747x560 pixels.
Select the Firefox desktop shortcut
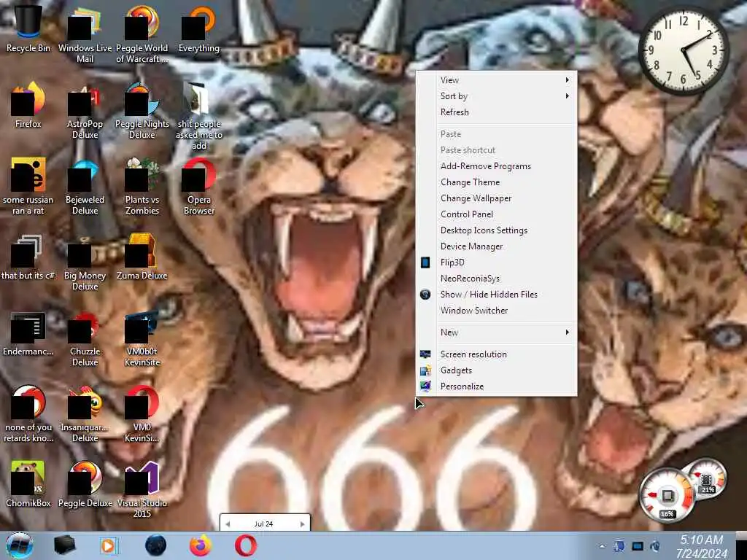pyautogui.click(x=28, y=105)
